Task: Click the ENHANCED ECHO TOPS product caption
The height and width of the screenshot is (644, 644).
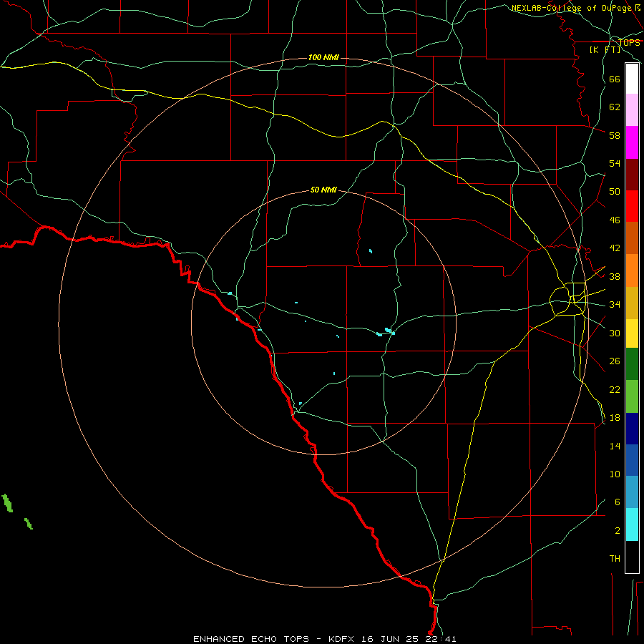Action: pyautogui.click(x=251, y=639)
